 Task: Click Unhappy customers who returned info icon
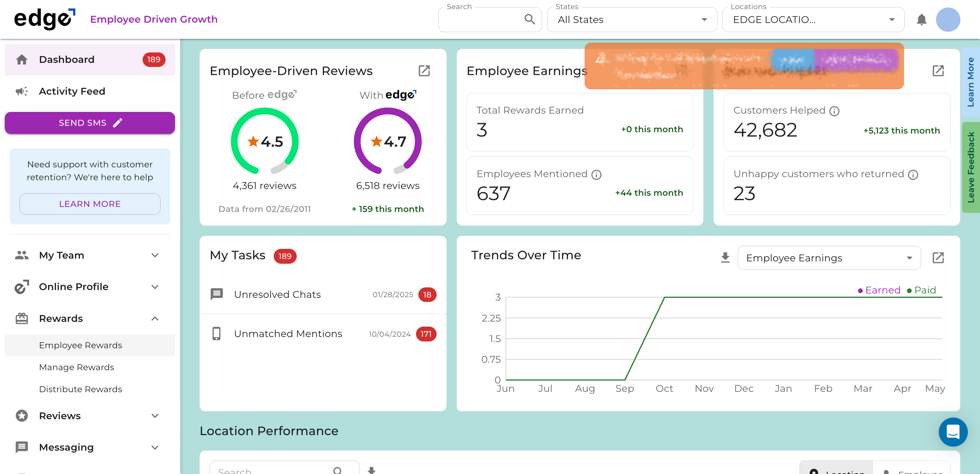(913, 175)
